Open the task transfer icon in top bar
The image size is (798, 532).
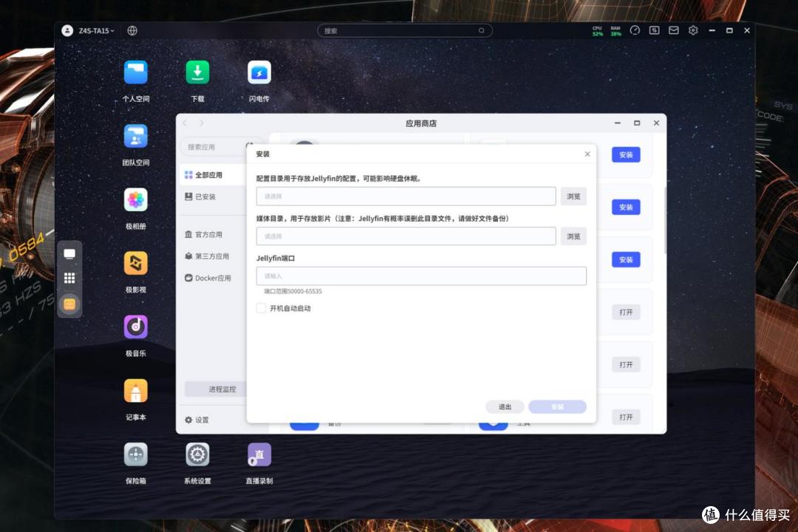[654, 30]
